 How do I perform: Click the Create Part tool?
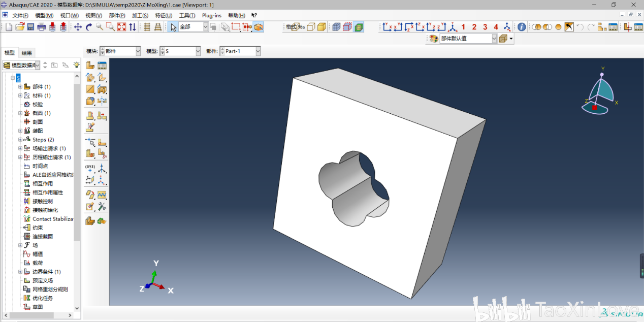(x=90, y=65)
